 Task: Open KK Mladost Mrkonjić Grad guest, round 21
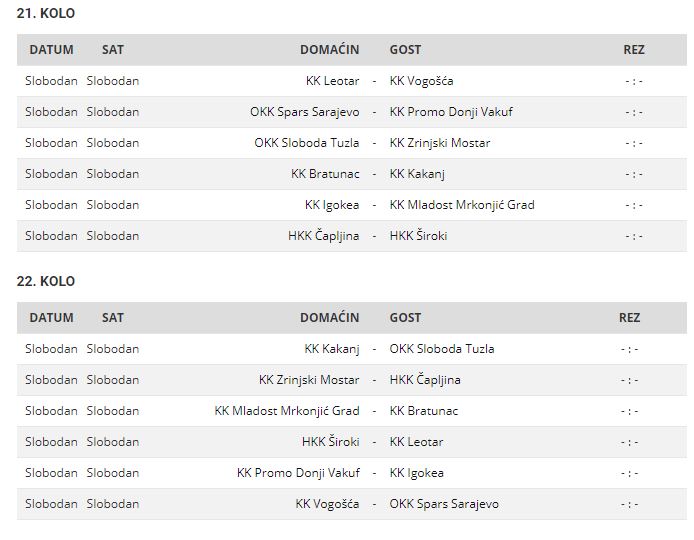[462, 205]
